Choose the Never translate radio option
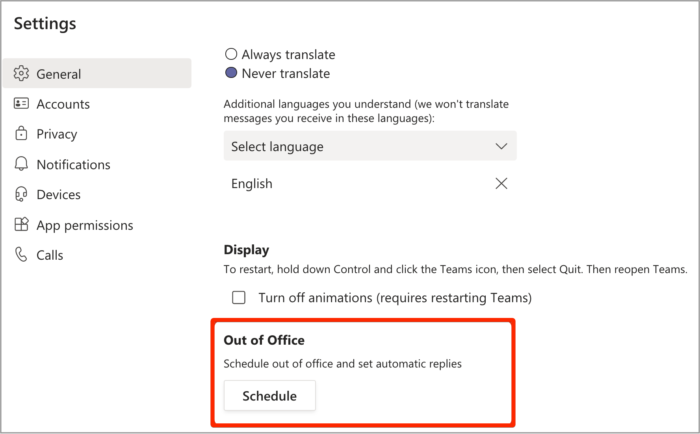The height and width of the screenshot is (434, 700). pyautogui.click(x=232, y=73)
